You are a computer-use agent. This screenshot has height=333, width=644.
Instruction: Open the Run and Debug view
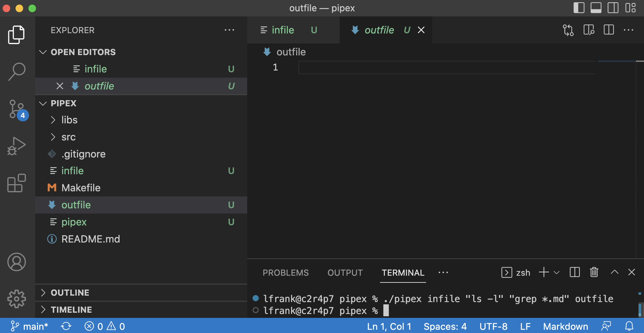pos(16,146)
